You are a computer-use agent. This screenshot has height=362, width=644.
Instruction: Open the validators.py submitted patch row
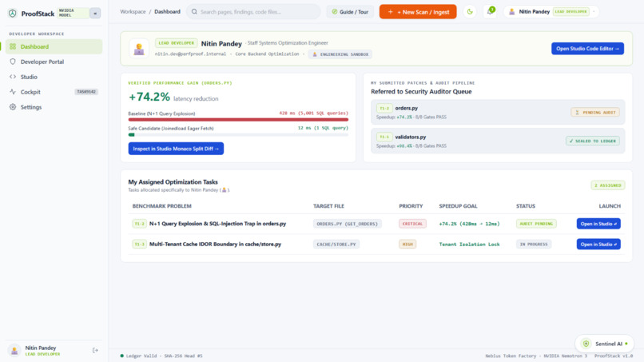(x=498, y=141)
